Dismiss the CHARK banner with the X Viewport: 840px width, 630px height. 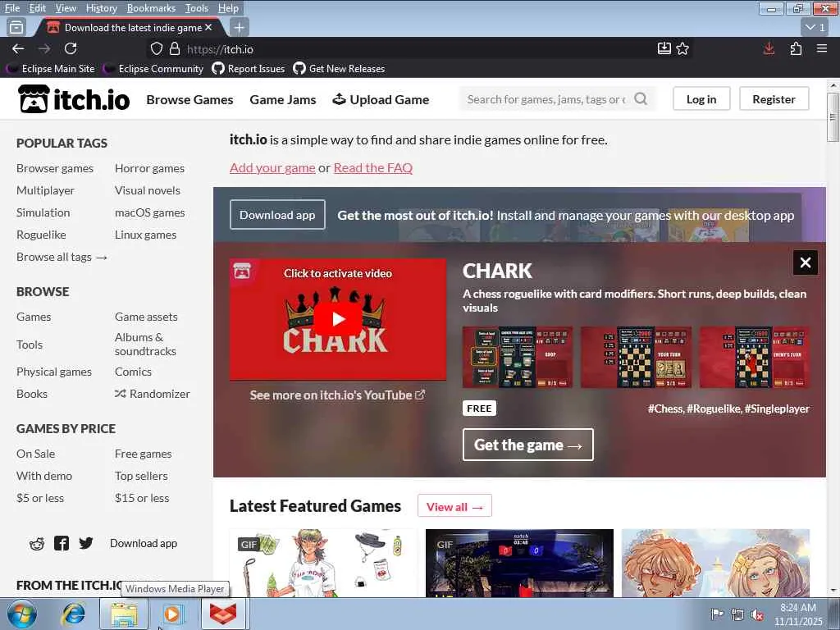click(x=806, y=262)
